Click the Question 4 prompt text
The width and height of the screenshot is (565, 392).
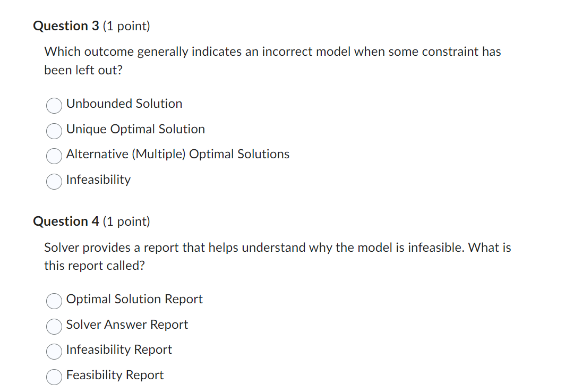tap(277, 256)
